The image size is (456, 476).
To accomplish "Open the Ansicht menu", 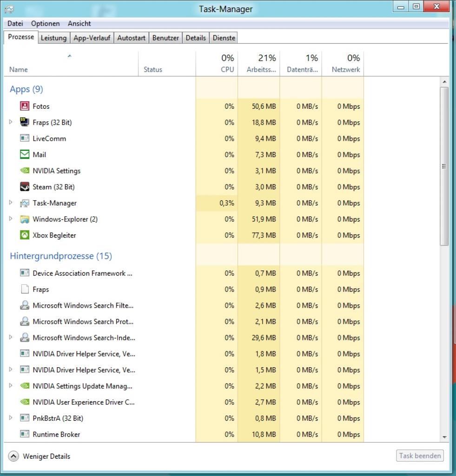I will point(79,23).
